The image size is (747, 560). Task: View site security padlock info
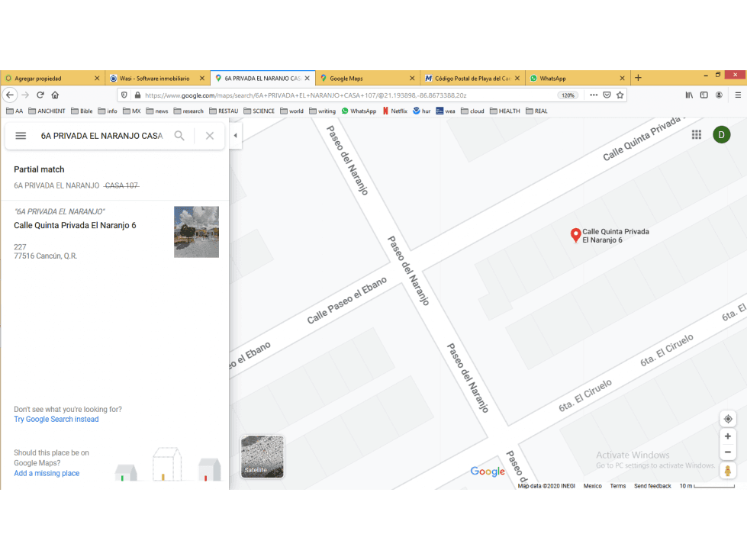137,95
